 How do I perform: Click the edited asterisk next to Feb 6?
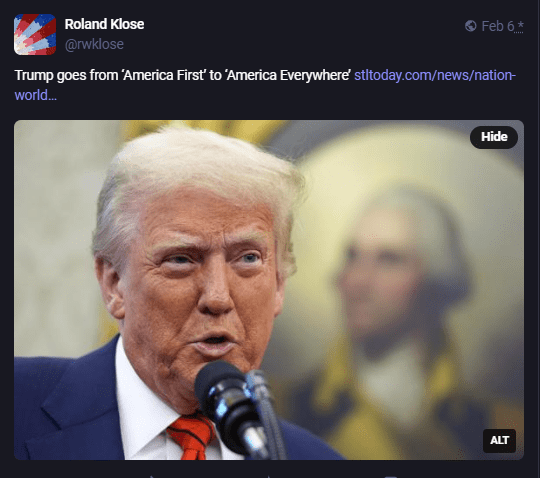[520, 26]
